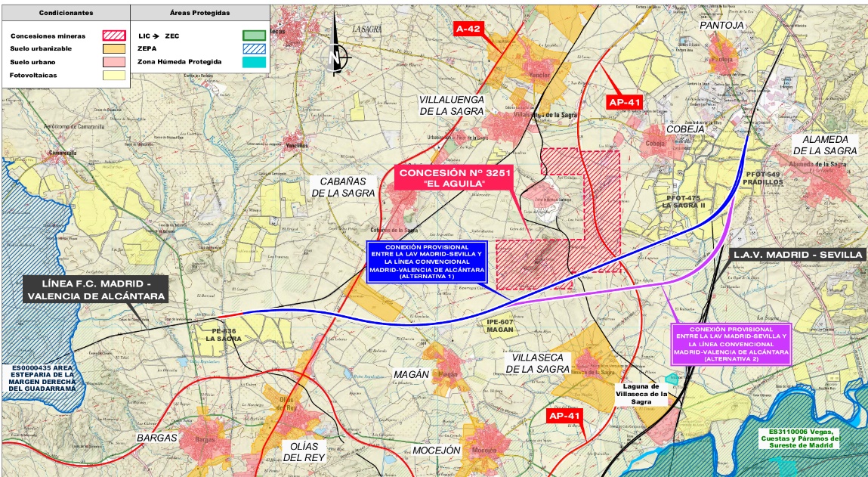Click the Zona Húmeda Protegida cyan swatch
The height and width of the screenshot is (477, 868).
pyautogui.click(x=254, y=62)
